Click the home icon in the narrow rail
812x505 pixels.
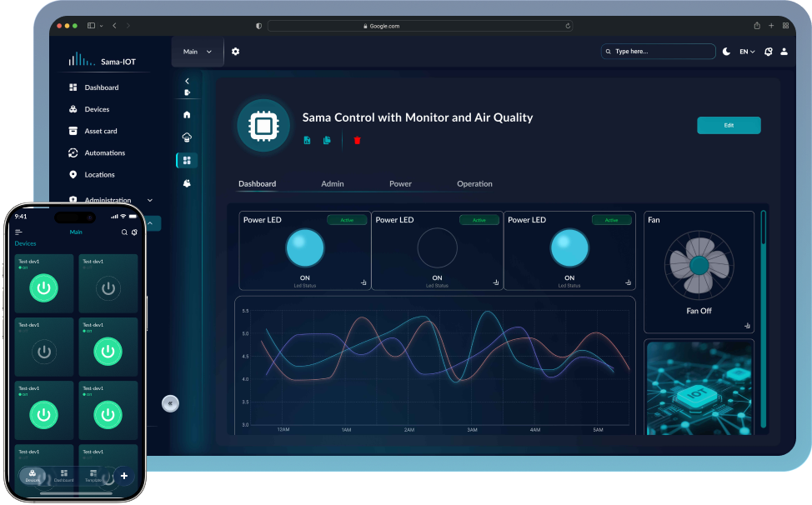click(x=187, y=114)
